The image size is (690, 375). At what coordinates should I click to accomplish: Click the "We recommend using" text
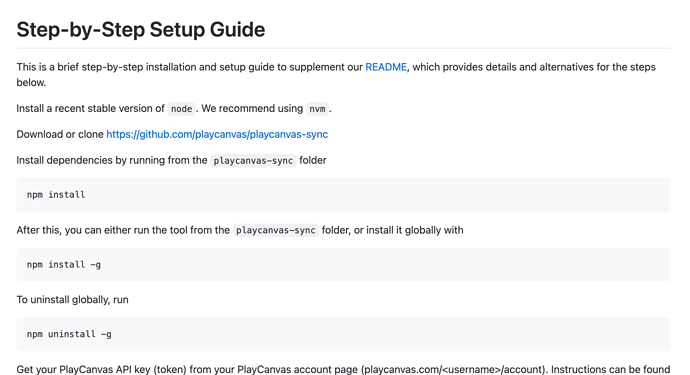pyautogui.click(x=252, y=108)
